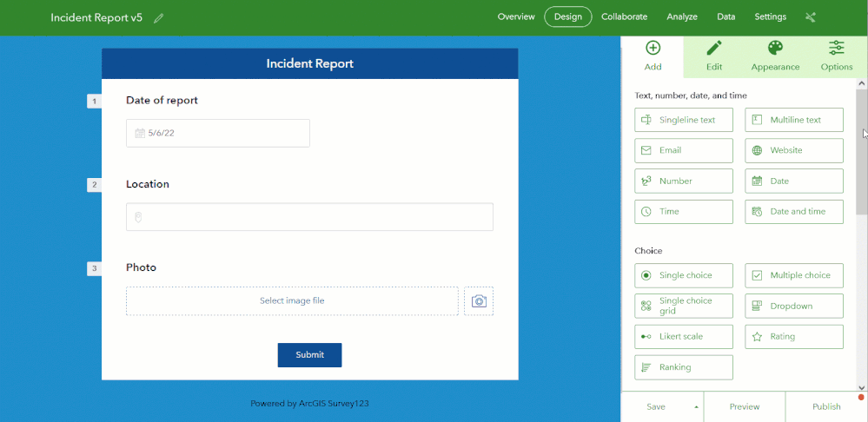
Task: Click the Incident Report v5 title
Action: click(x=96, y=17)
